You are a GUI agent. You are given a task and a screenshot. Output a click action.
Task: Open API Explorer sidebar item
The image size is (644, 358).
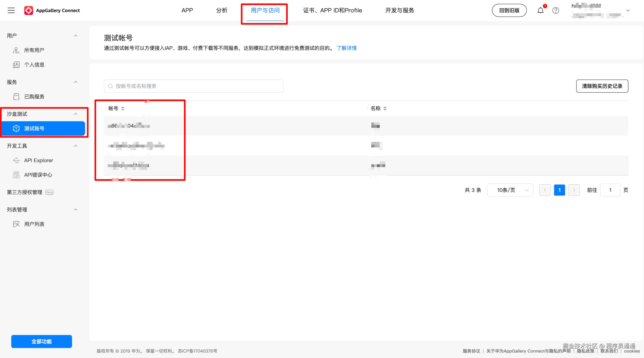point(38,160)
